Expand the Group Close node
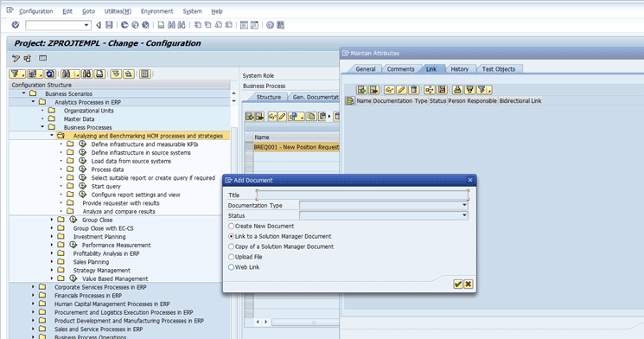Viewport: 644px width, 339px height. (52, 220)
